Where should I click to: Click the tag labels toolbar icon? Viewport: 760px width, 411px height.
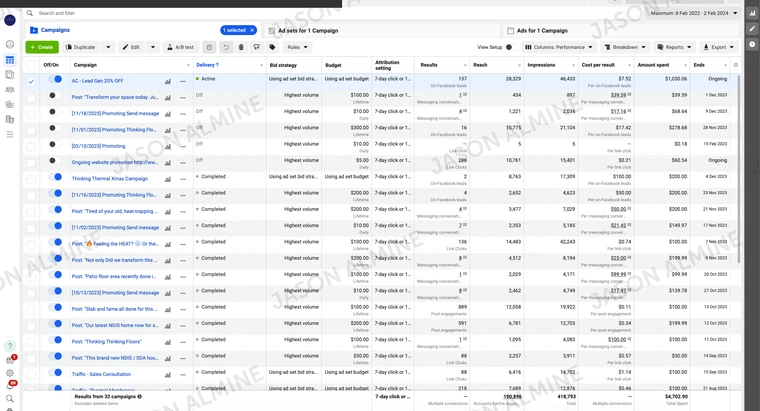coord(272,47)
